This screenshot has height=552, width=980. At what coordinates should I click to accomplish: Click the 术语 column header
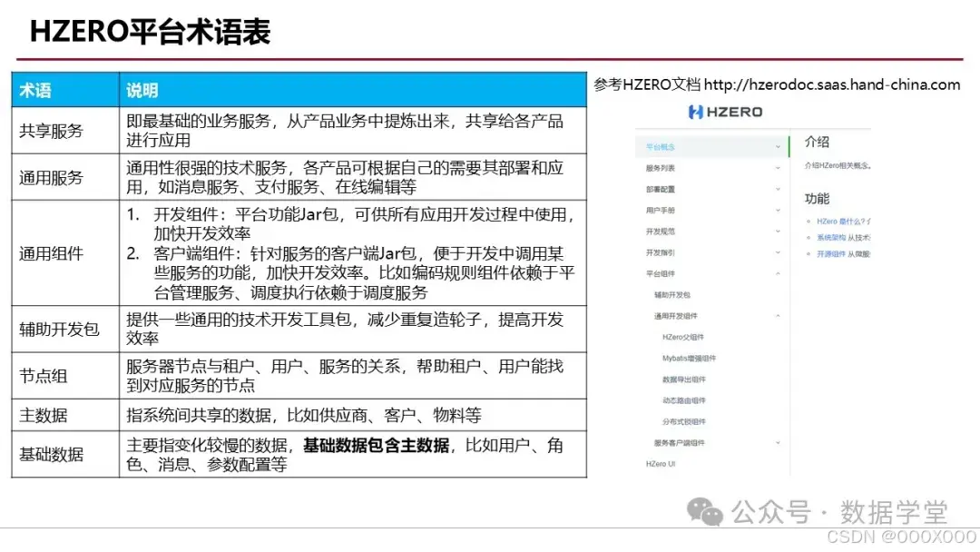point(65,90)
